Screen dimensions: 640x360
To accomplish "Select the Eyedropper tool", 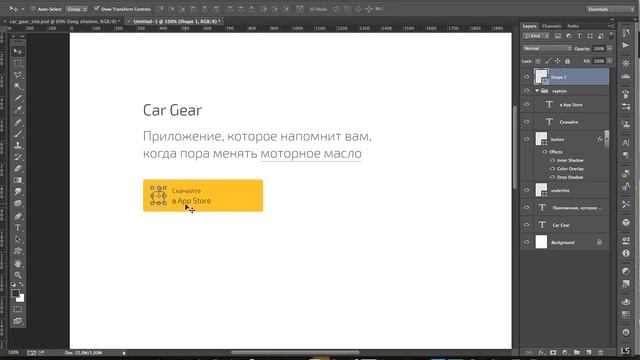I will [18, 109].
